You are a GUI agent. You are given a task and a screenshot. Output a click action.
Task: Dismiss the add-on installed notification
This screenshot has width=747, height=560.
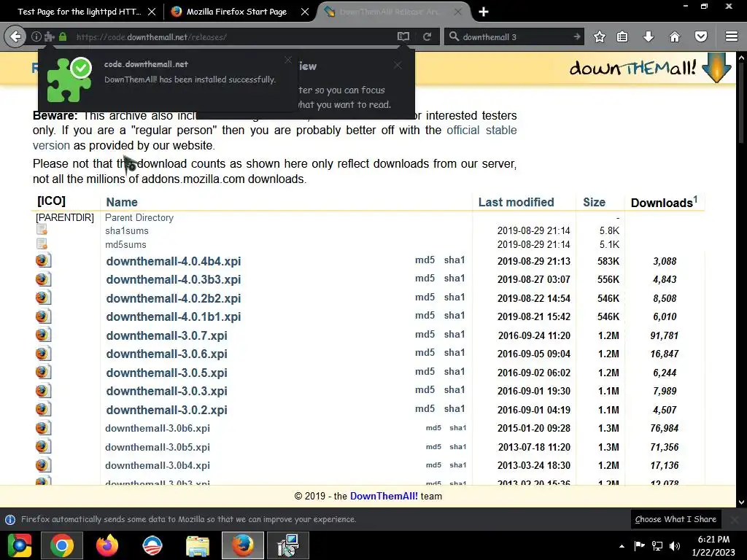tap(287, 60)
